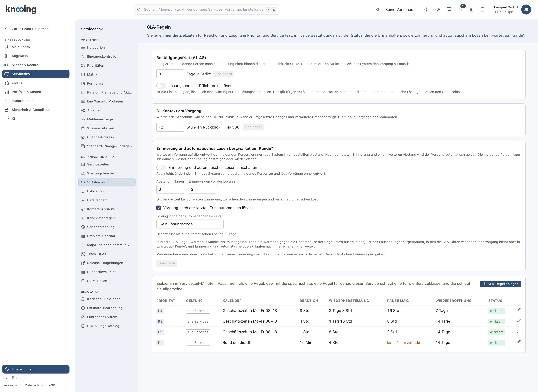Open the chat message icon in header
538x392 pixels.
click(x=449, y=10)
